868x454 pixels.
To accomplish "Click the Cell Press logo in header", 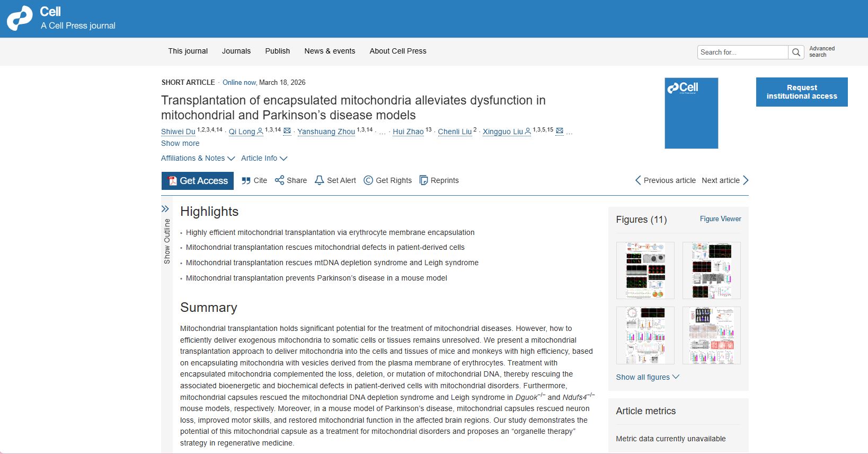I will click(x=20, y=19).
